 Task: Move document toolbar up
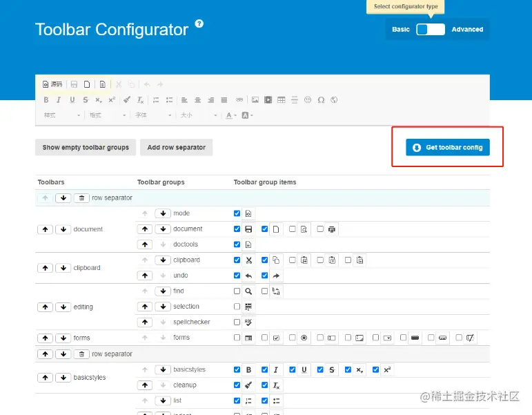tap(45, 229)
